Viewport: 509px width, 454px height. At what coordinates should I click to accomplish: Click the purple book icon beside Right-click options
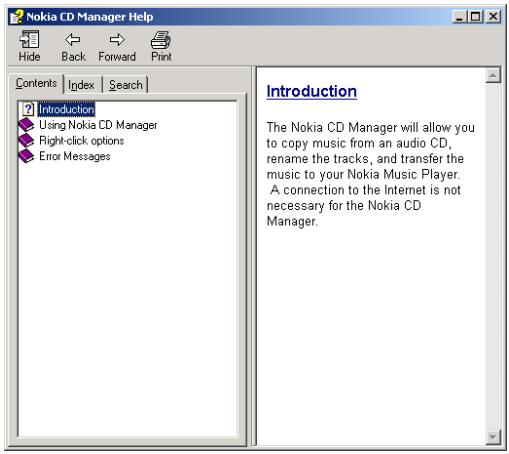click(26, 141)
